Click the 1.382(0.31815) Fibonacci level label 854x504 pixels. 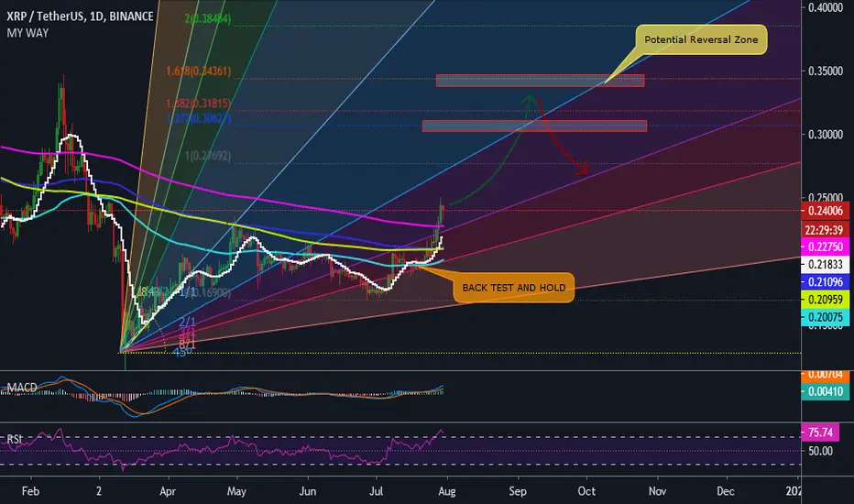(198, 103)
